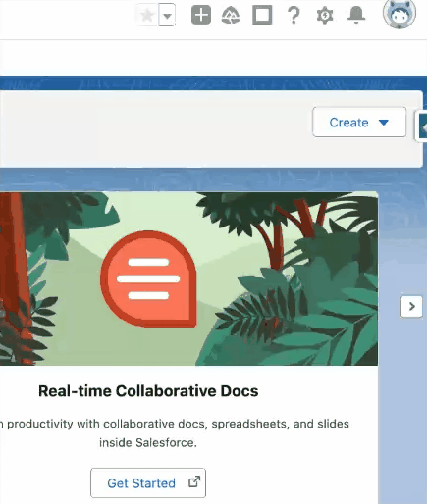Open the user profile avatar

point(400,14)
